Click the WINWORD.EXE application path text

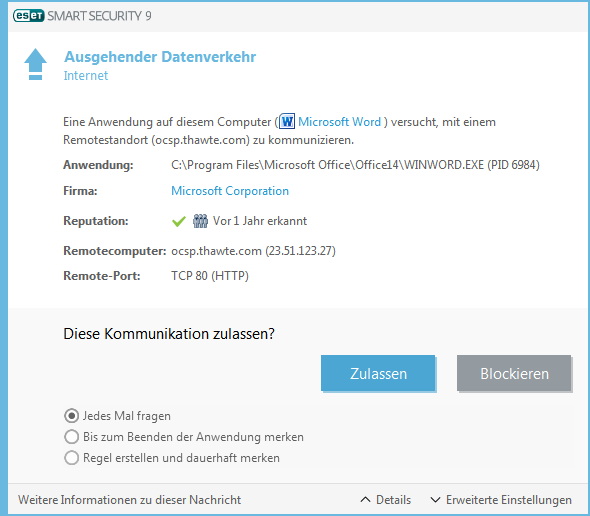coord(356,165)
